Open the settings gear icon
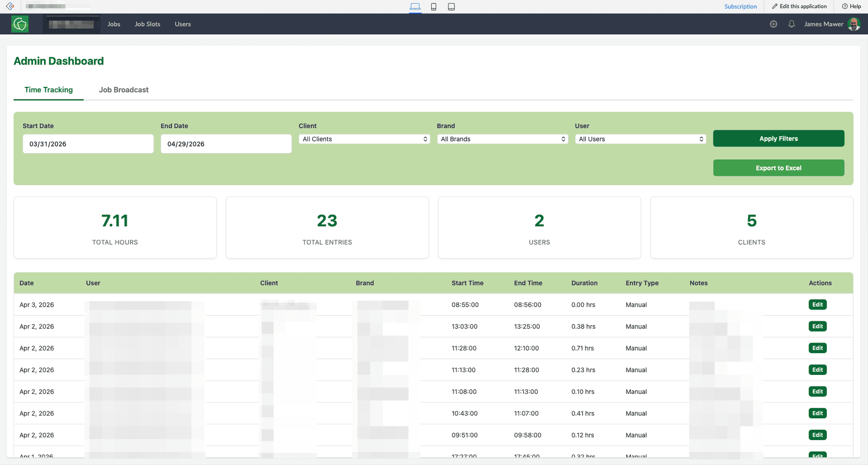Screen dimensions: 868x465 (774, 24)
